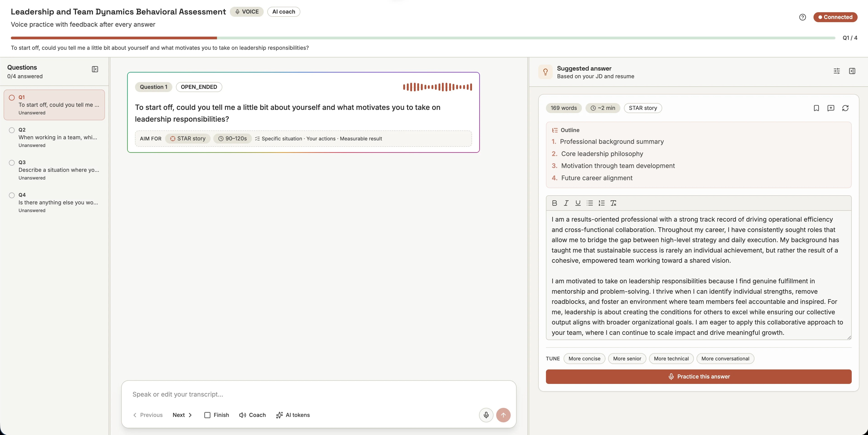Image resolution: width=868 pixels, height=435 pixels.
Task: Click the audio waveform indicator
Action: tap(437, 87)
